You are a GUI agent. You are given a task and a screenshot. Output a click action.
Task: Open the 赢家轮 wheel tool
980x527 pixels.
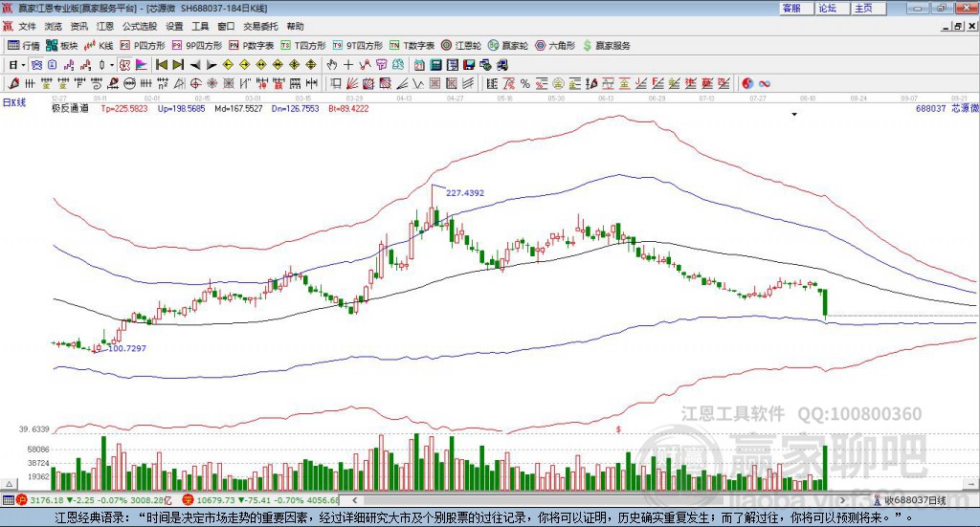click(x=508, y=46)
